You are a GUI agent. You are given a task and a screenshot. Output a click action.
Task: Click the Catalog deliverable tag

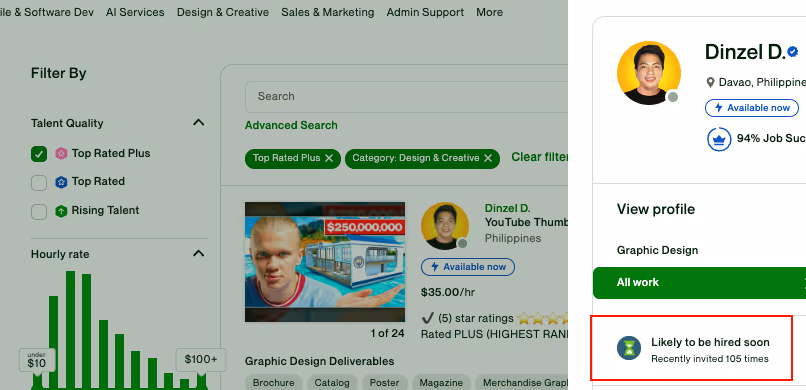[332, 383]
